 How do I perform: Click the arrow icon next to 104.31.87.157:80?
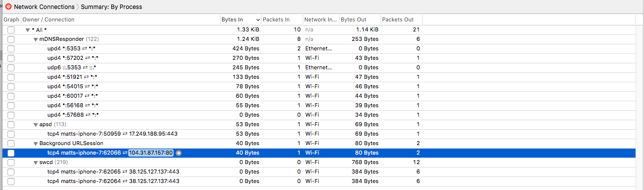[178, 153]
